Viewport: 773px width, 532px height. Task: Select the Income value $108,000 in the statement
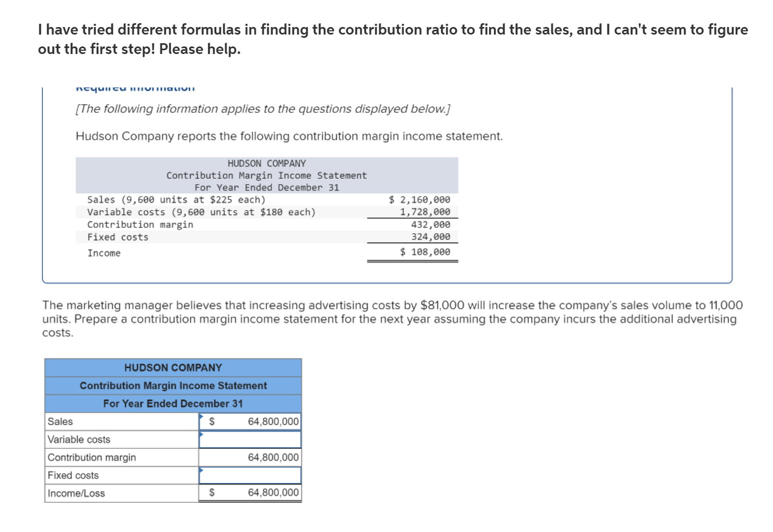click(x=425, y=252)
